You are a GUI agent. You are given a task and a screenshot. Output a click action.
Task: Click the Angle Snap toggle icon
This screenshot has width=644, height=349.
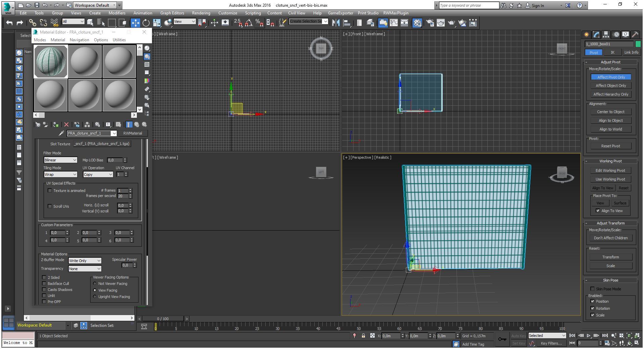click(249, 23)
